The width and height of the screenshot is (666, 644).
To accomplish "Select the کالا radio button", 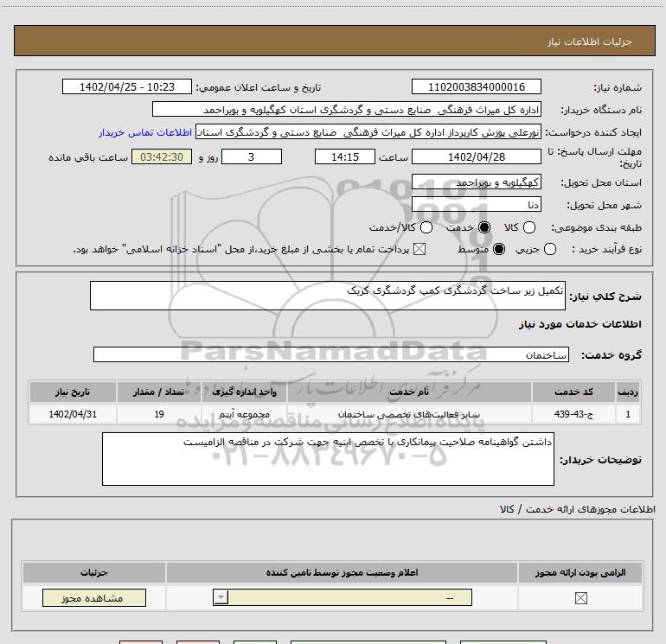I will [x=528, y=227].
